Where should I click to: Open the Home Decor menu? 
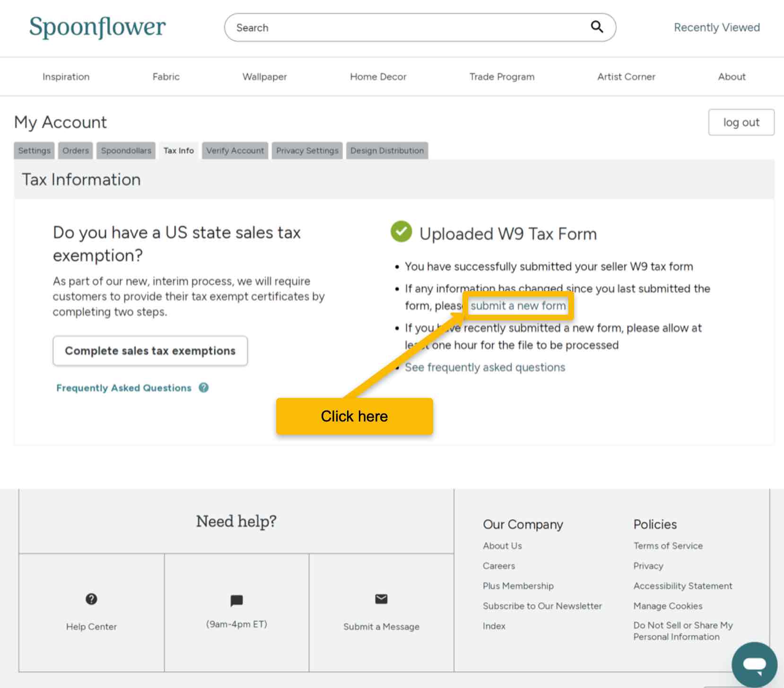coord(378,77)
